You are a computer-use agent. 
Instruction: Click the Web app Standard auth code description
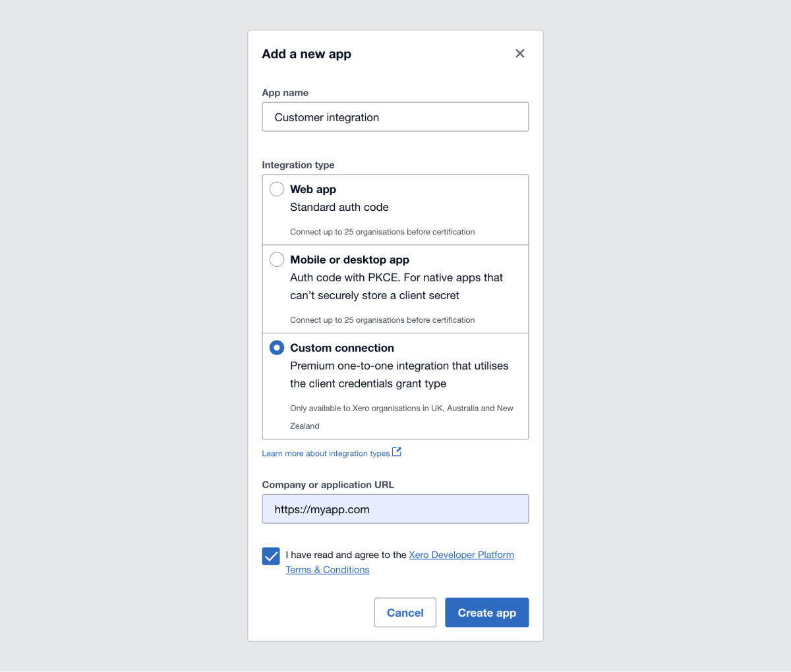[x=339, y=207]
